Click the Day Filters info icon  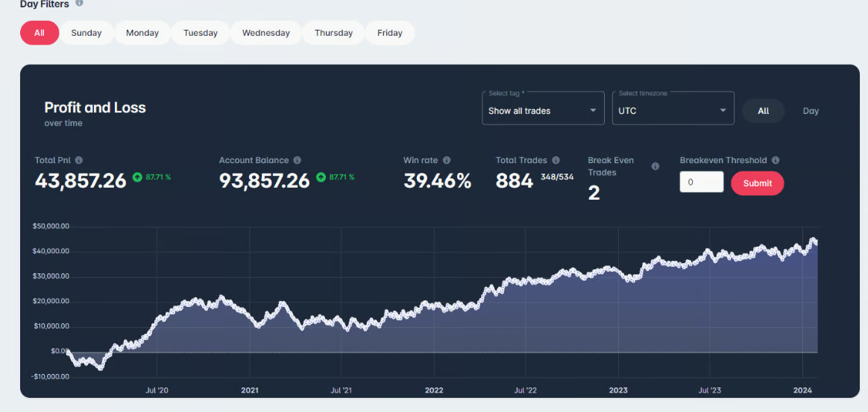[x=79, y=3]
